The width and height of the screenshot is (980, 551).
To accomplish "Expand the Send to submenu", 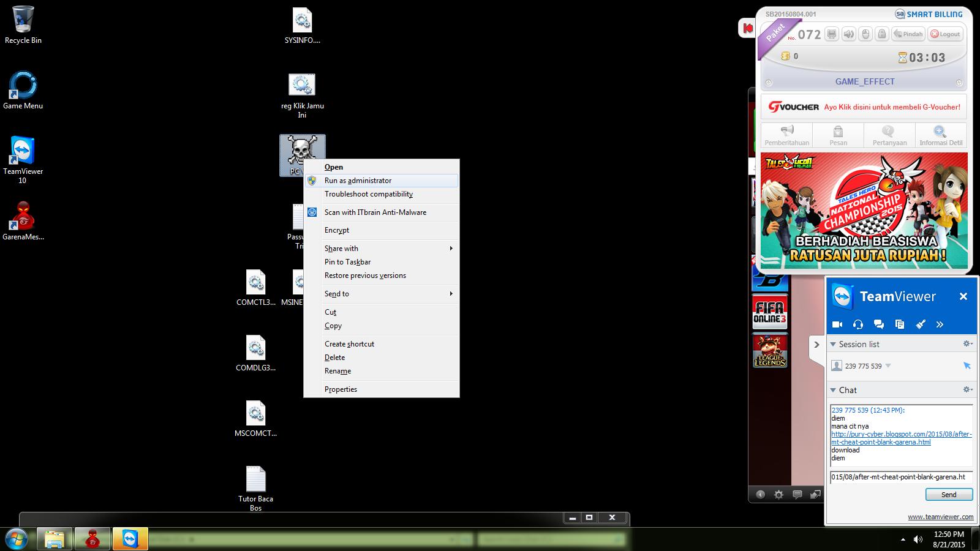I will click(382, 294).
